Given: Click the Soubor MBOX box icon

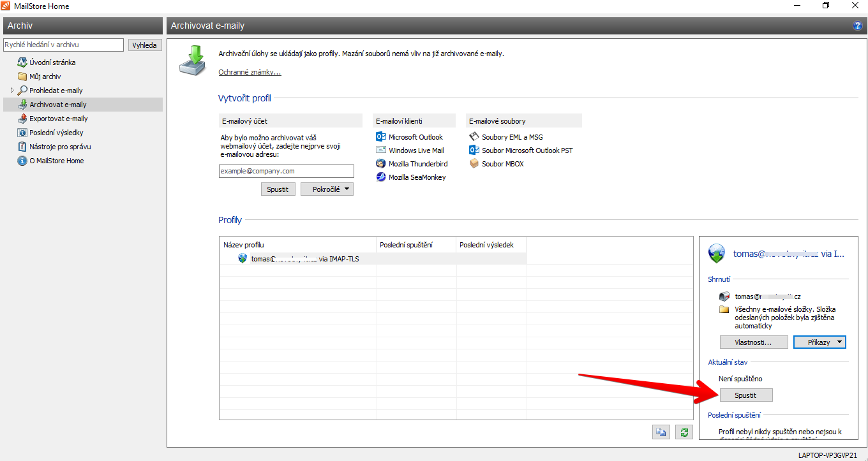Looking at the screenshot, I should tap(474, 164).
